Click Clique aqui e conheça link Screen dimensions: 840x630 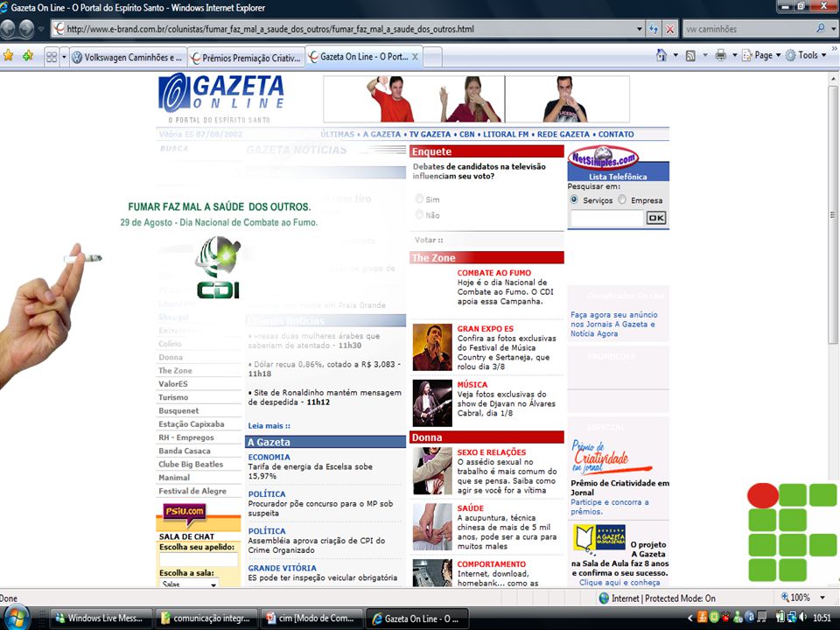(619, 582)
